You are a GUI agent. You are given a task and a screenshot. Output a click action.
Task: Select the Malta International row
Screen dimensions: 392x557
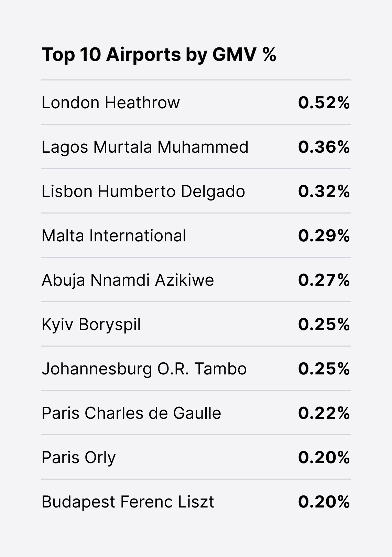tap(196, 236)
